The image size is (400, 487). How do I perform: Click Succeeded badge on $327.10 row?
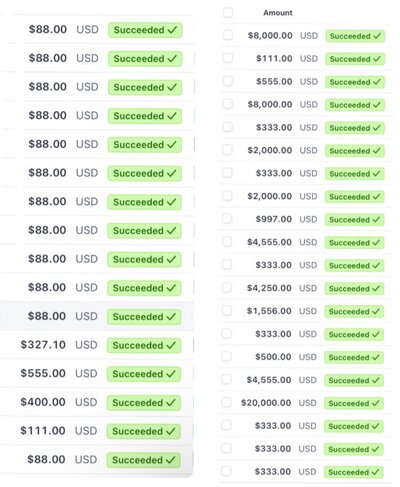144,346
